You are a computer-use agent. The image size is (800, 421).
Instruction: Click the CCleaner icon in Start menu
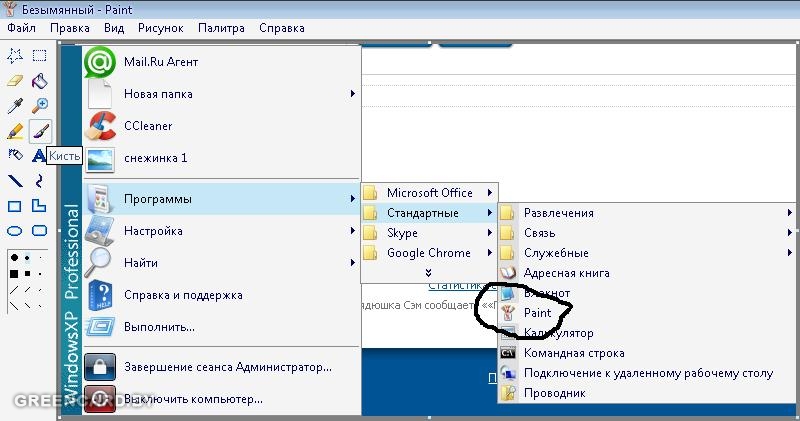[100, 126]
